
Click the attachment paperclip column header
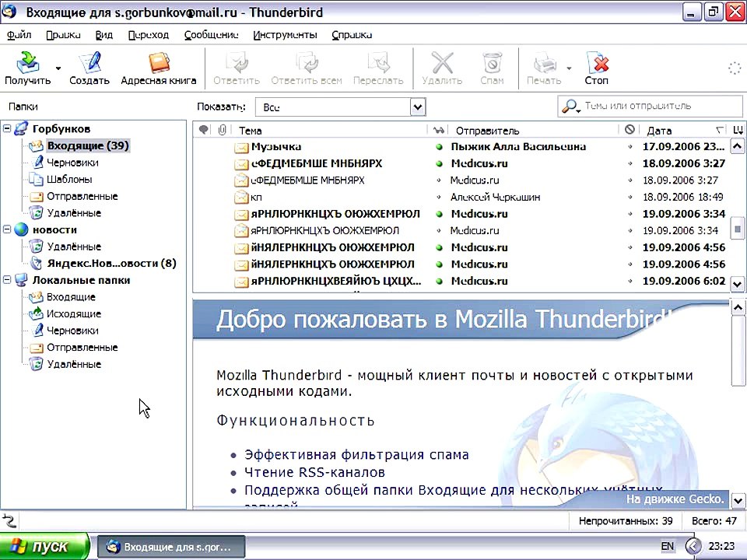(222, 130)
